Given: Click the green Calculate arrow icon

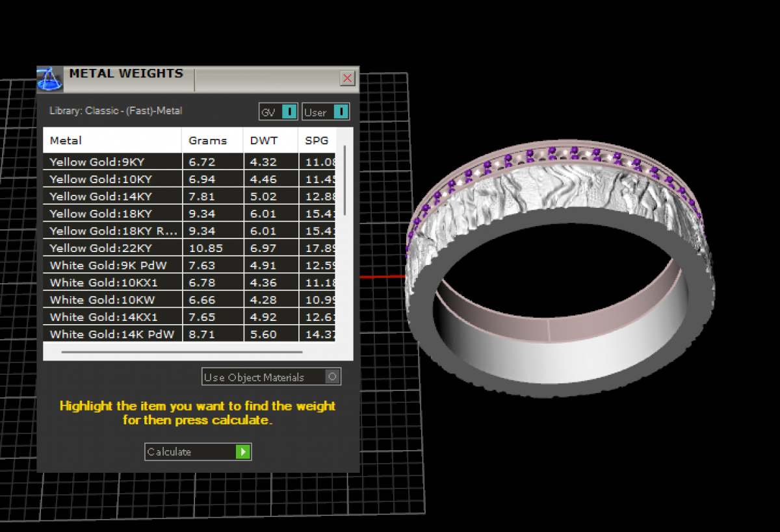Looking at the screenshot, I should pos(243,451).
